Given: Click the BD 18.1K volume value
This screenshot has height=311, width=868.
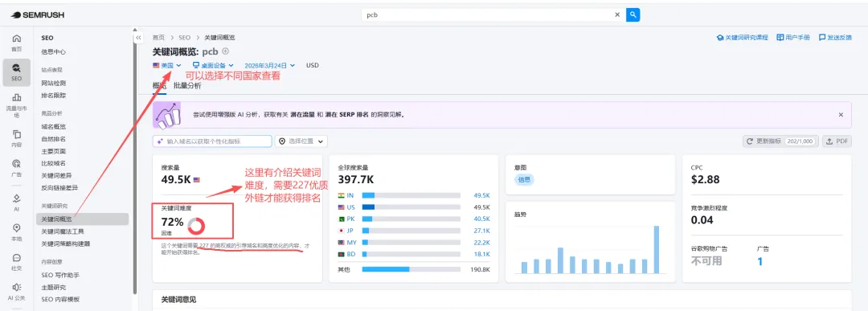Looking at the screenshot, I should 481,254.
